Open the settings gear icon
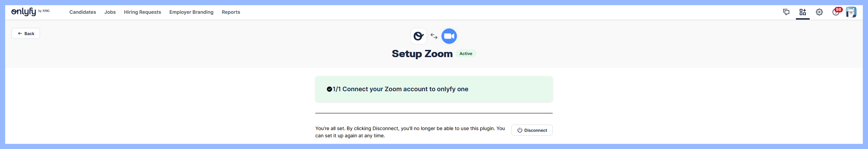The width and height of the screenshot is (868, 149). [819, 12]
